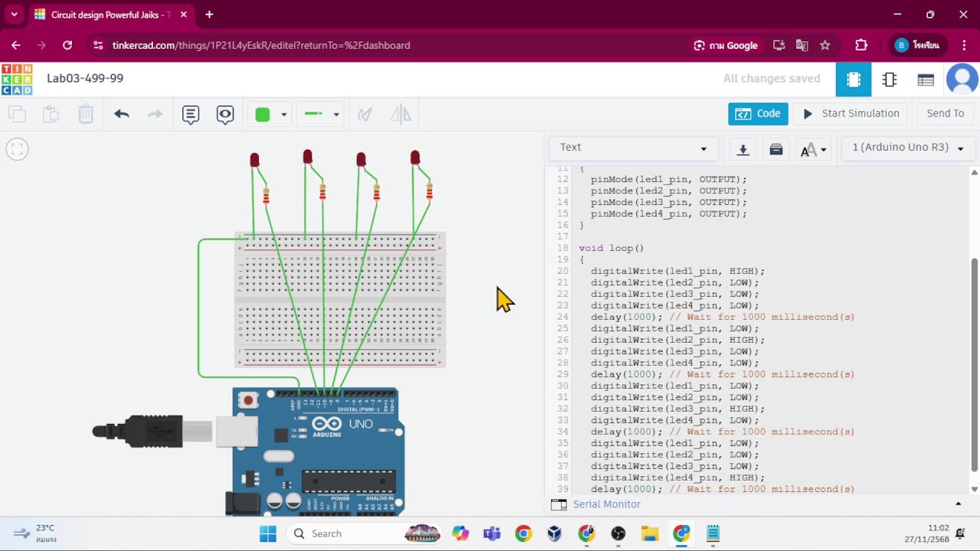
Task: Open Text edit mode dropdown
Action: coord(633,148)
